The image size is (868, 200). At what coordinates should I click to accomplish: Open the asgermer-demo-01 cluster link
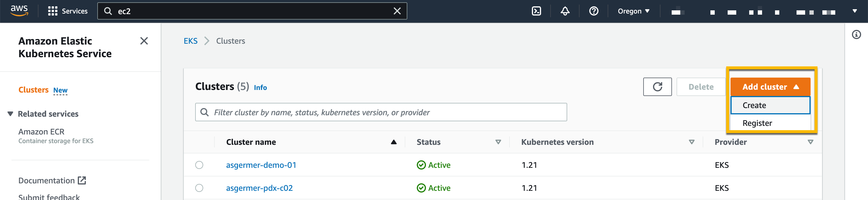pyautogui.click(x=261, y=165)
